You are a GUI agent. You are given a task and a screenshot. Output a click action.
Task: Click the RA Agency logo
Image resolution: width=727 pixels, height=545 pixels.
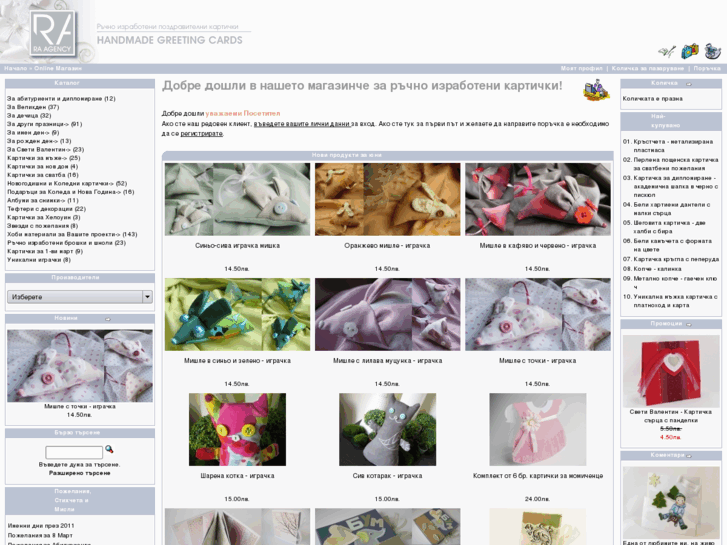point(52,32)
